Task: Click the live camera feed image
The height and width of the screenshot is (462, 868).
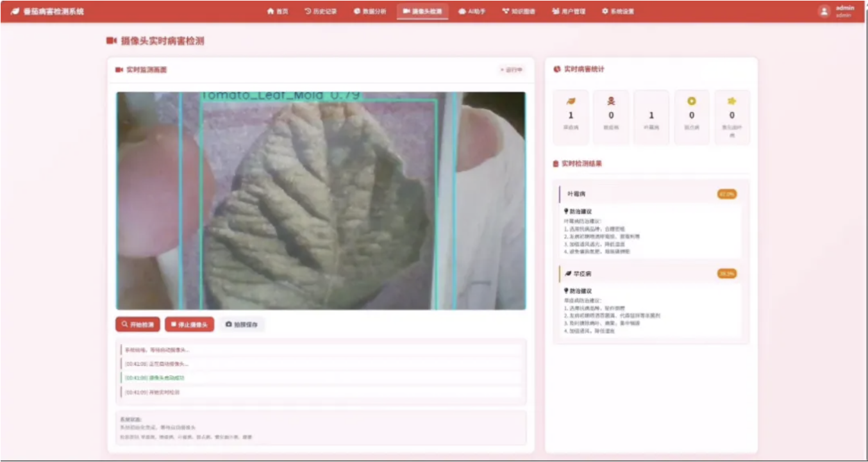Action: click(x=321, y=201)
